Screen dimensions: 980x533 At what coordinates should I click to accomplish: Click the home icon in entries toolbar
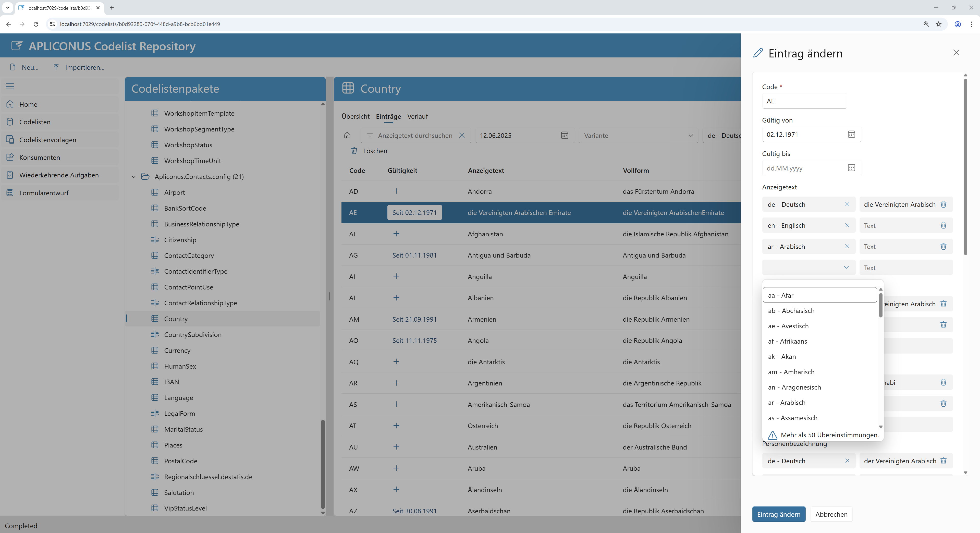coord(347,136)
